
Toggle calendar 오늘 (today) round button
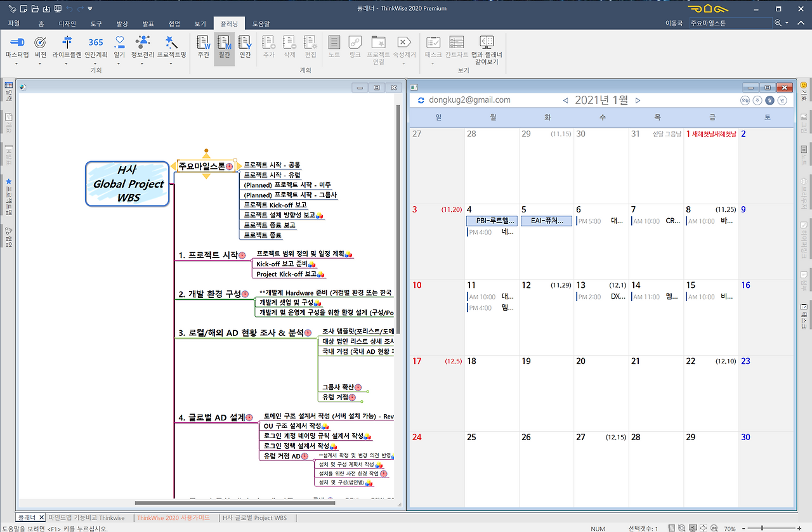[745, 100]
